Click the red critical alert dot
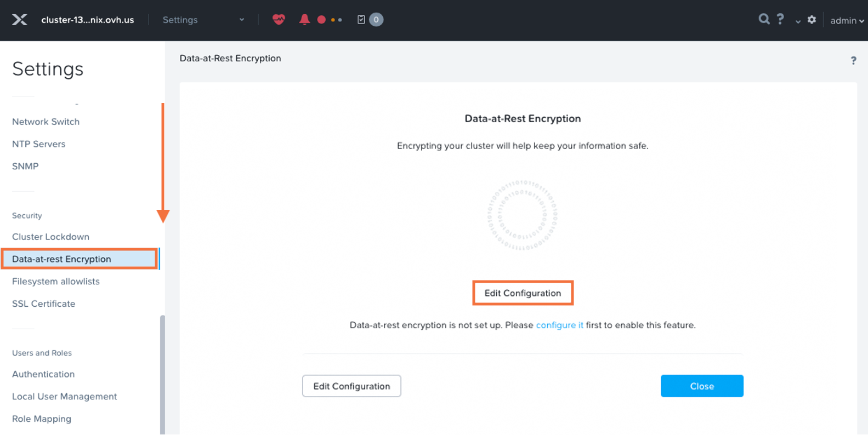868x435 pixels. (x=321, y=20)
